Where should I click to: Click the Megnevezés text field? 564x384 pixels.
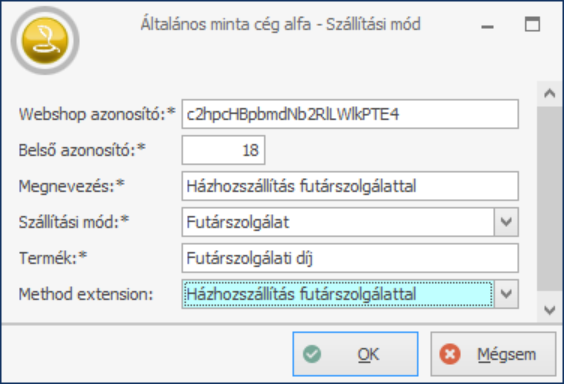click(x=350, y=186)
